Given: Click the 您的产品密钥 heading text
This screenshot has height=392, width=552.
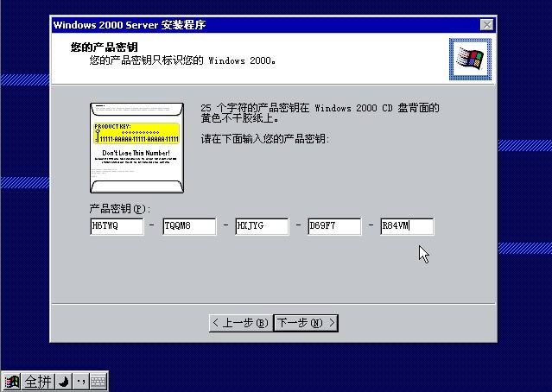Looking at the screenshot, I should (105, 47).
